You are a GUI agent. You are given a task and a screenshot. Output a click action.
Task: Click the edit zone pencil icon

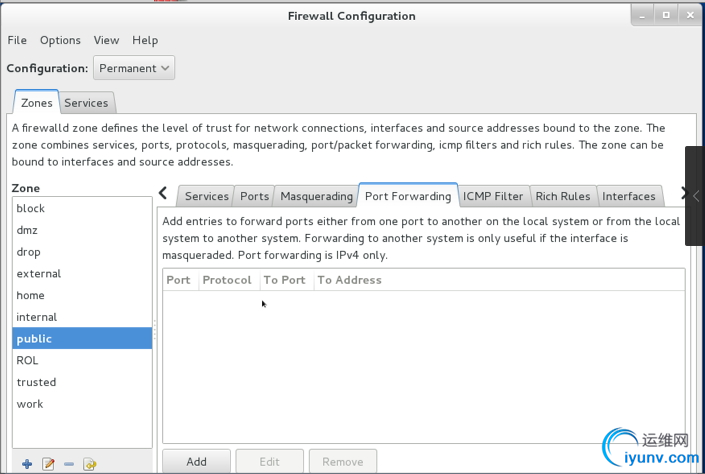point(48,464)
